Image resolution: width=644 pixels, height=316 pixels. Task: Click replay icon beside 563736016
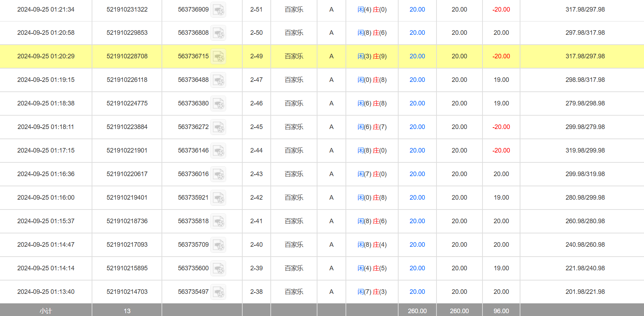click(x=218, y=174)
